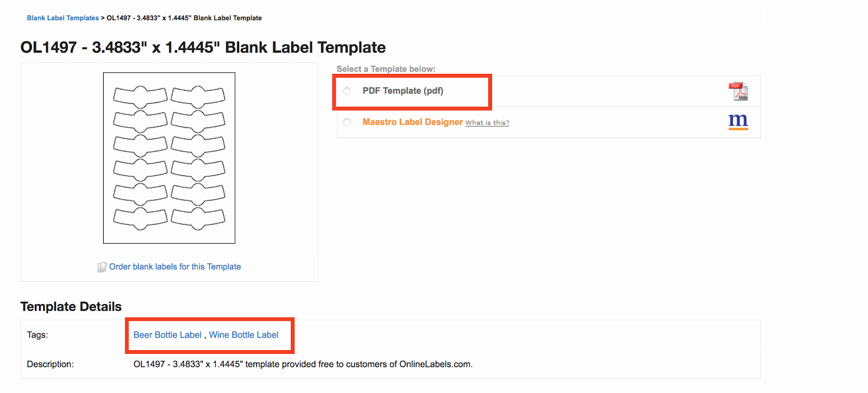Click the "Select a Template below:" label
The image size is (868, 393).
[x=386, y=69]
